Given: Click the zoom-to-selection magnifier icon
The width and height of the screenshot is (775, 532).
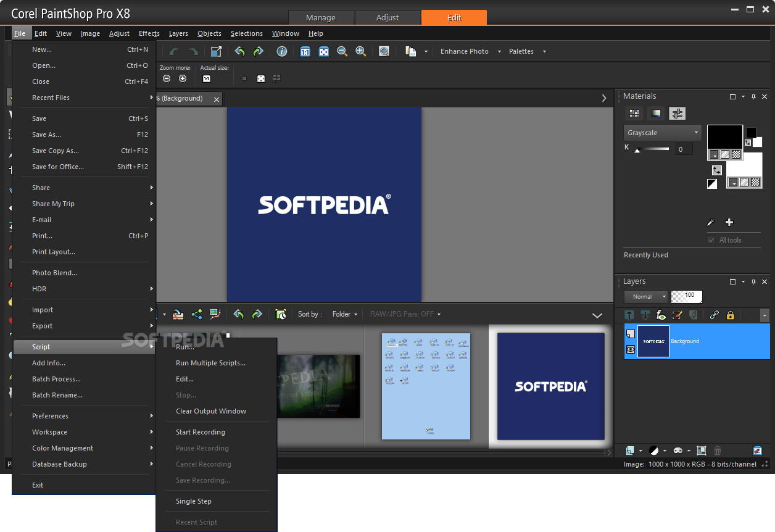Looking at the screenshot, I should tap(384, 51).
